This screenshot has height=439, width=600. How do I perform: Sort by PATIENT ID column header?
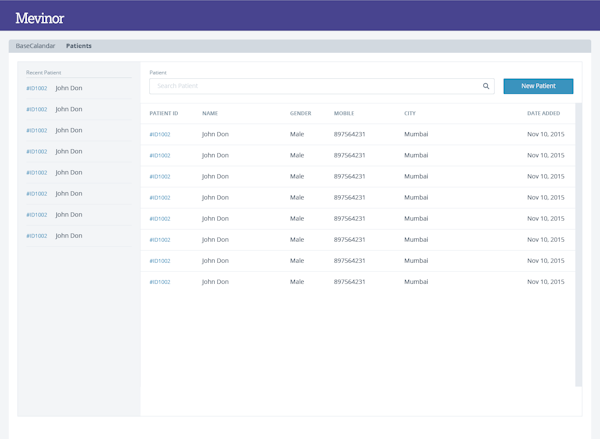pyautogui.click(x=164, y=113)
